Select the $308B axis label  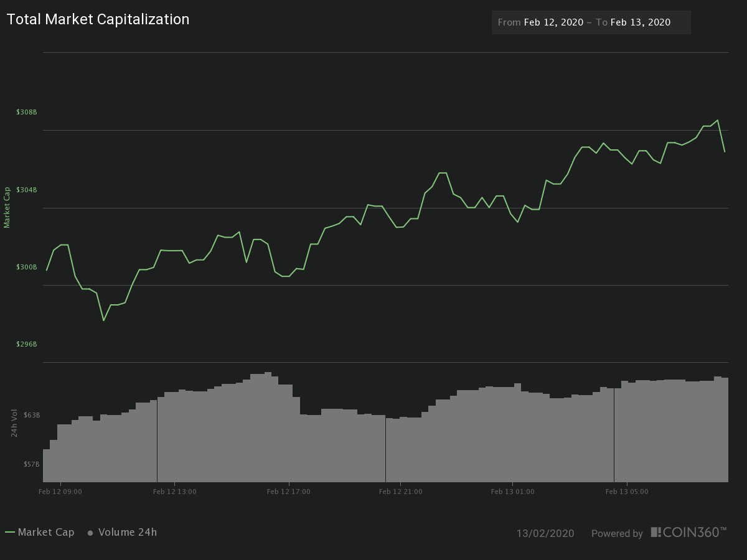[27, 112]
